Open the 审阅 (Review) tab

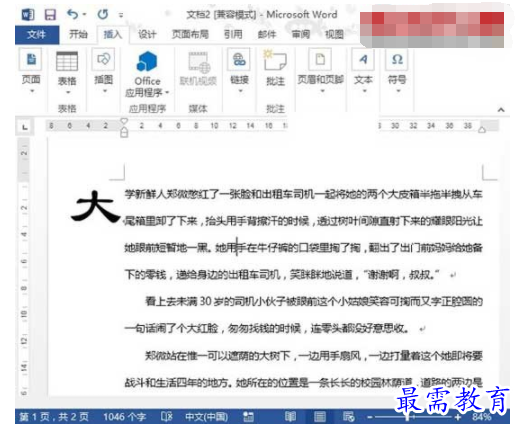301,34
